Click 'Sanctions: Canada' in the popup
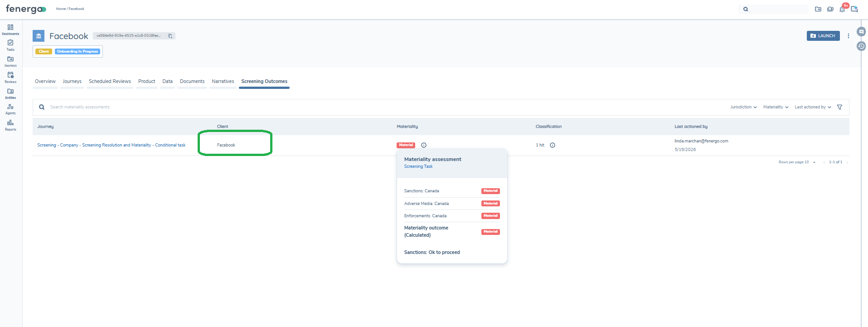Viewport: 868px width, 327px height. click(422, 191)
